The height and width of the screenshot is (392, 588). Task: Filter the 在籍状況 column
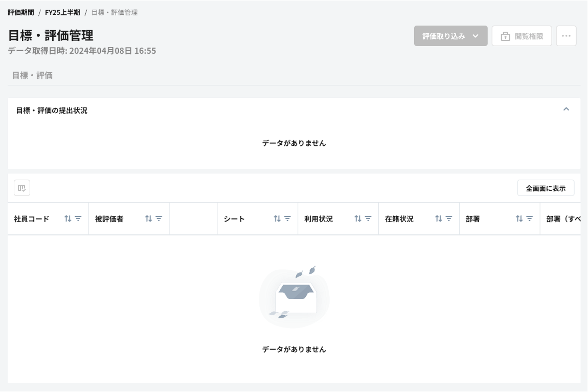(x=449, y=219)
